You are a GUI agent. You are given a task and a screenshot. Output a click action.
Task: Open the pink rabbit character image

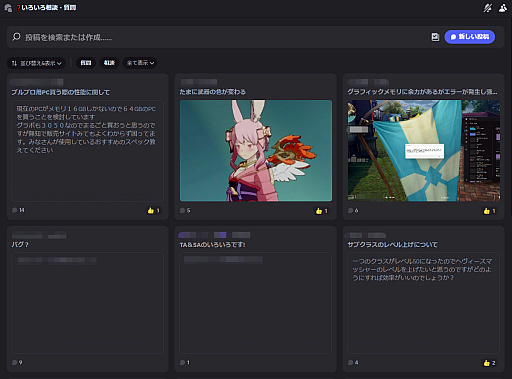256,151
